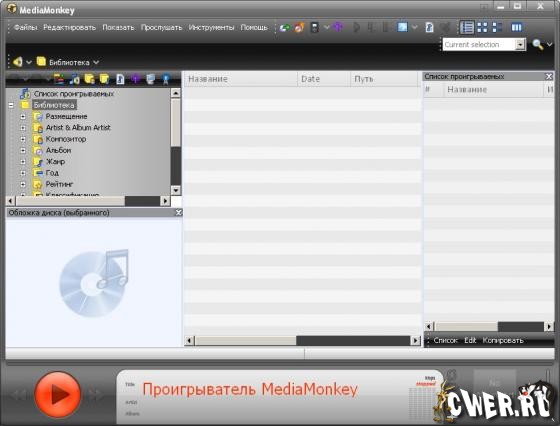Close the Обложка диска panel
This screenshot has height=426, width=560.
coord(179,213)
